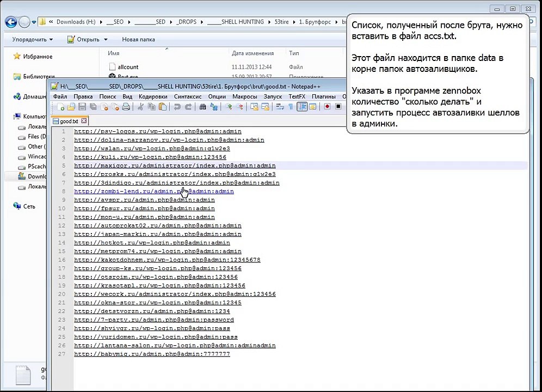Expand the chevron after _DROPS breadcrumb
The height and width of the screenshot is (392, 542).
click(x=202, y=22)
